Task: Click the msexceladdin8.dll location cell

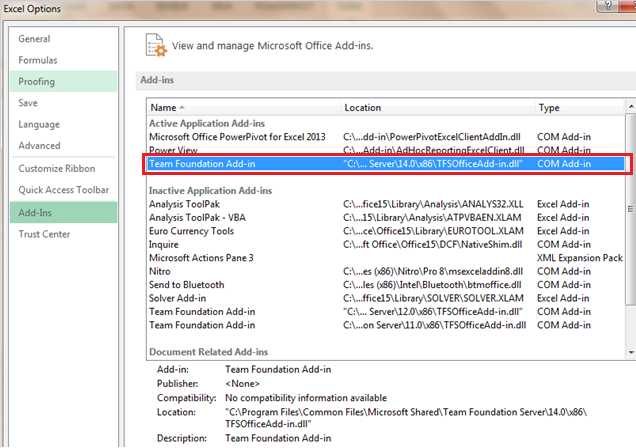Action: (433, 271)
